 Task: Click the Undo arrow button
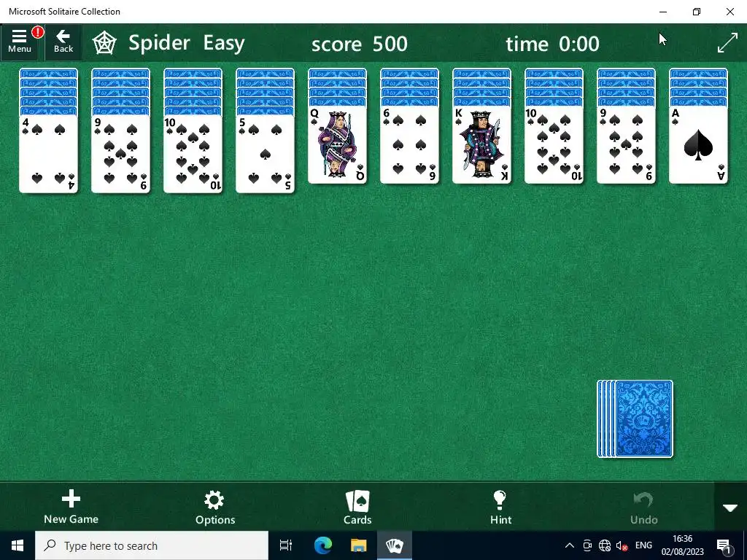(643, 507)
